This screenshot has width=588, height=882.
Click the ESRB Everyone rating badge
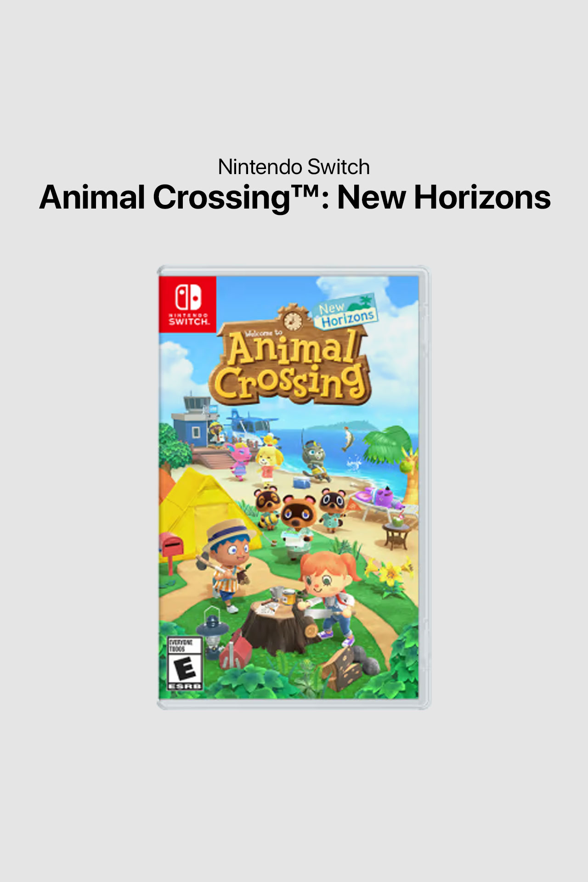(185, 663)
